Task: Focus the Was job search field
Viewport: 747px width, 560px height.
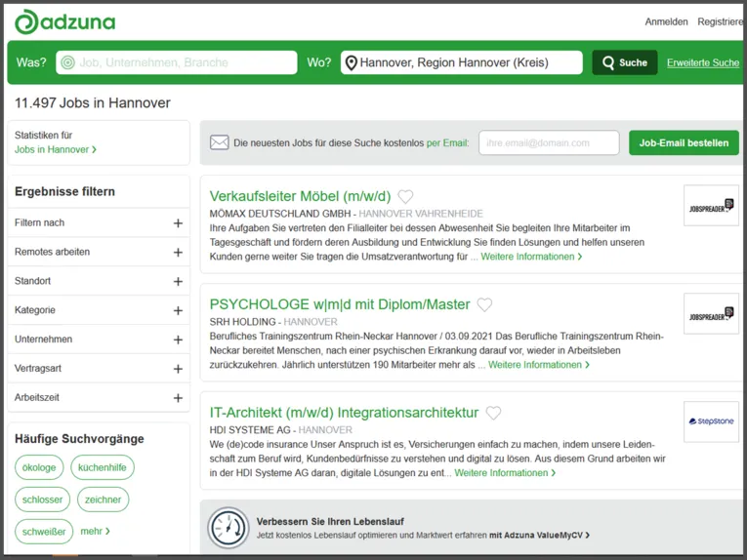Action: [x=177, y=62]
